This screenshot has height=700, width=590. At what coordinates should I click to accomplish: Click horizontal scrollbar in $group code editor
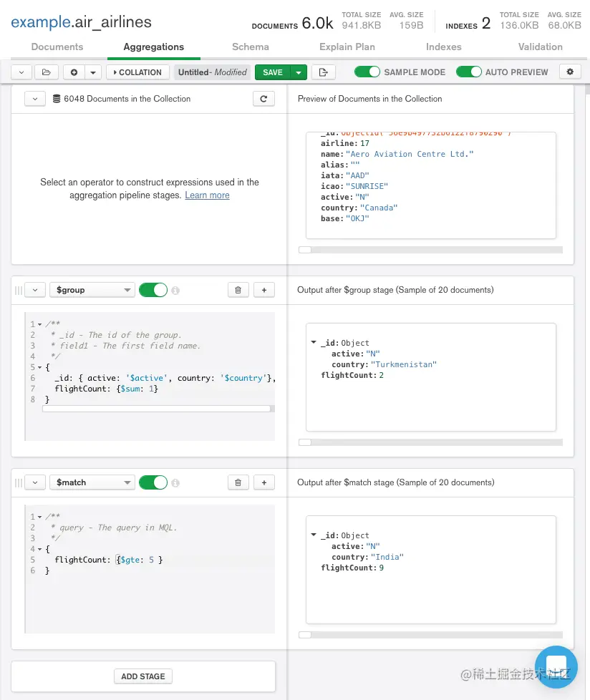point(158,409)
